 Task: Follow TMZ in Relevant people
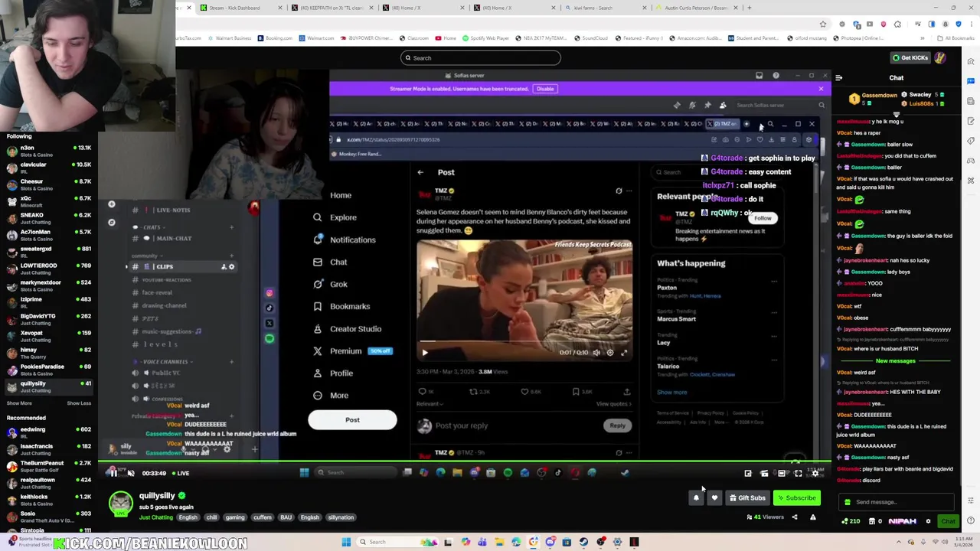click(763, 218)
